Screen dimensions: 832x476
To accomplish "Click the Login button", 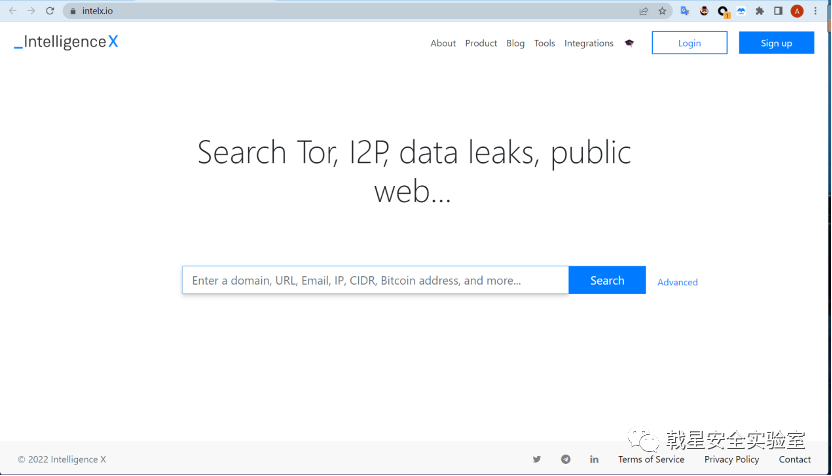I will pyautogui.click(x=690, y=43).
